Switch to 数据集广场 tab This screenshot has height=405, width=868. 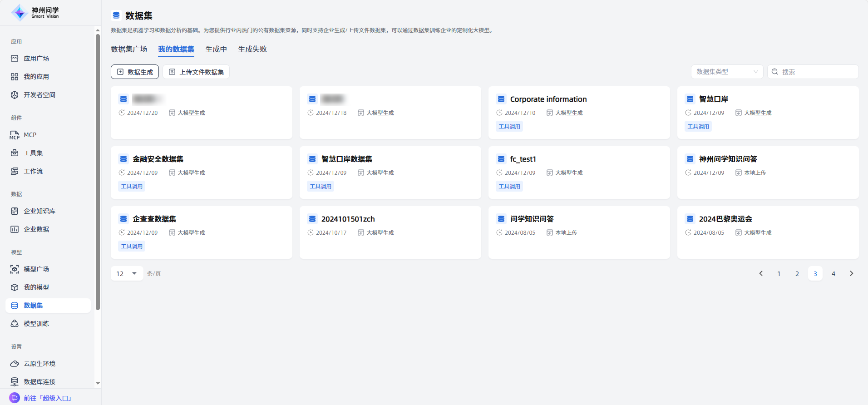pyautogui.click(x=129, y=49)
